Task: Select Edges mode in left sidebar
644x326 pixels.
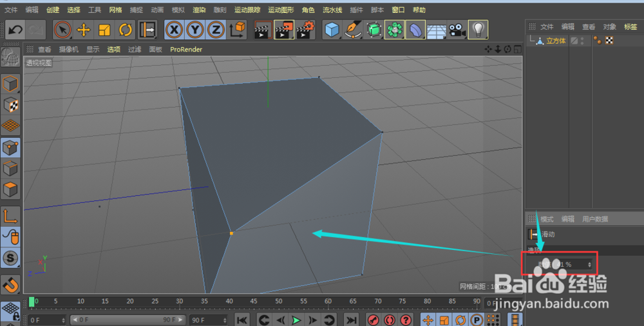Action: point(10,169)
